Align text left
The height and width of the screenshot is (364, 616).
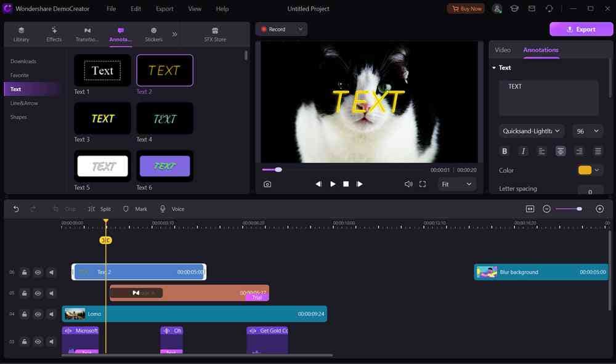[x=541, y=151]
